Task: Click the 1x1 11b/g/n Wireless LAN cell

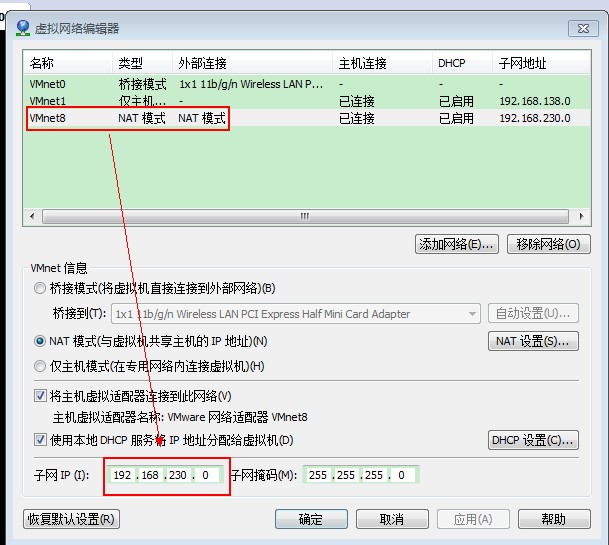Action: click(x=251, y=84)
